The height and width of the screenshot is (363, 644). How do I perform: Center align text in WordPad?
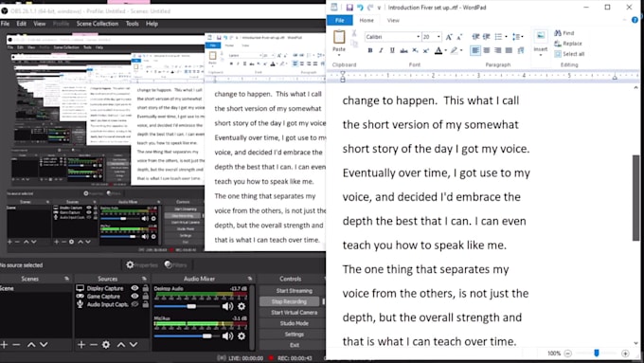point(487,50)
